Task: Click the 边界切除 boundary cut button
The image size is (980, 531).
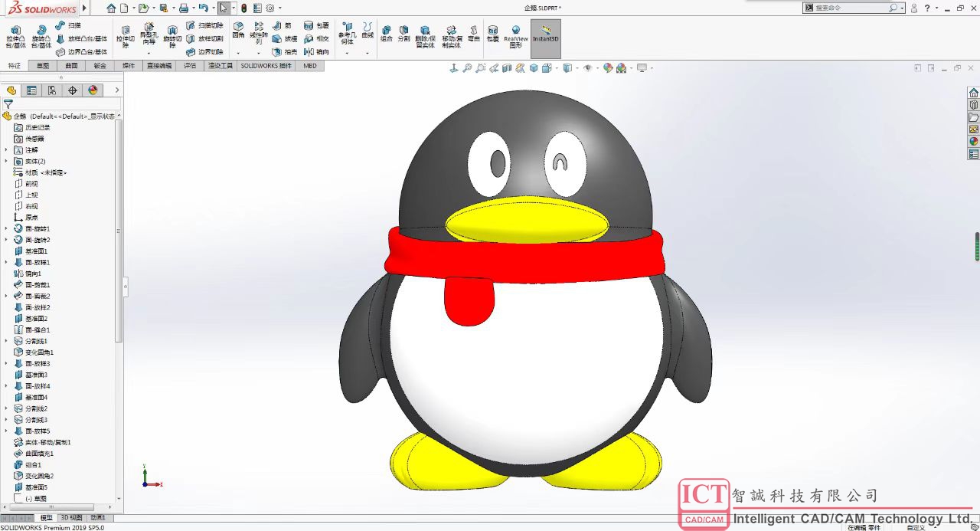Action: 205,52
